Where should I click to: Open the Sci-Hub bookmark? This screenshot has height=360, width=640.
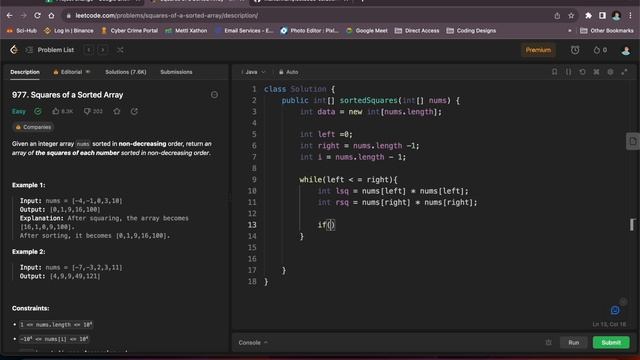point(21,31)
